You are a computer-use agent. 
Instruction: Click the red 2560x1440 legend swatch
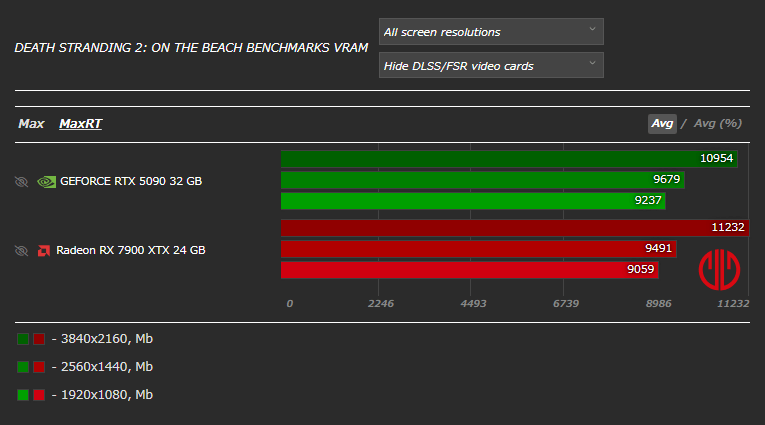pyautogui.click(x=39, y=367)
